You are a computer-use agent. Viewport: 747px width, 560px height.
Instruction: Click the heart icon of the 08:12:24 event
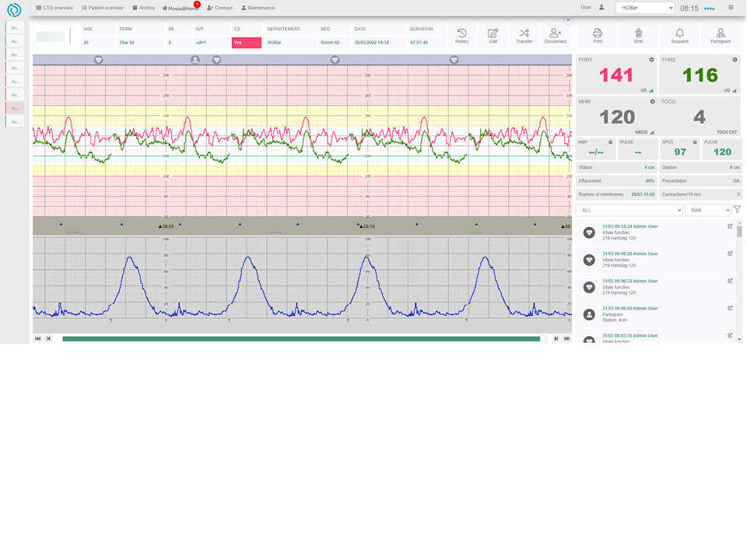click(589, 233)
